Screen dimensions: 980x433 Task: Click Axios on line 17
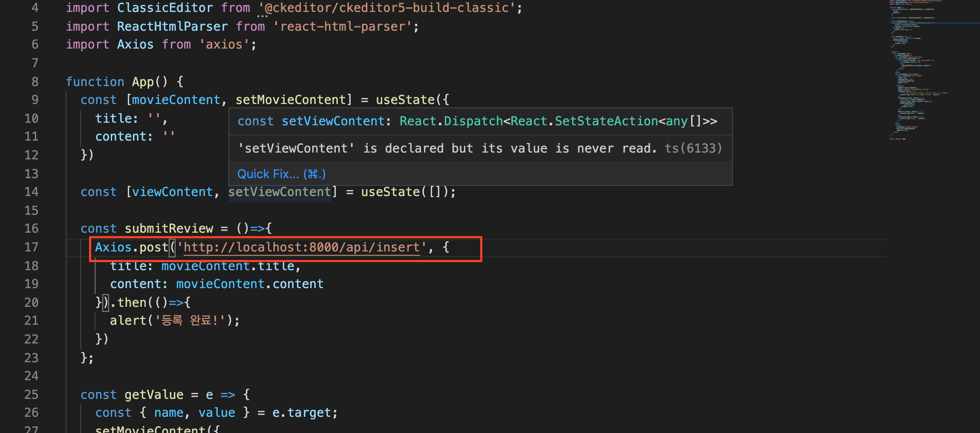point(113,247)
